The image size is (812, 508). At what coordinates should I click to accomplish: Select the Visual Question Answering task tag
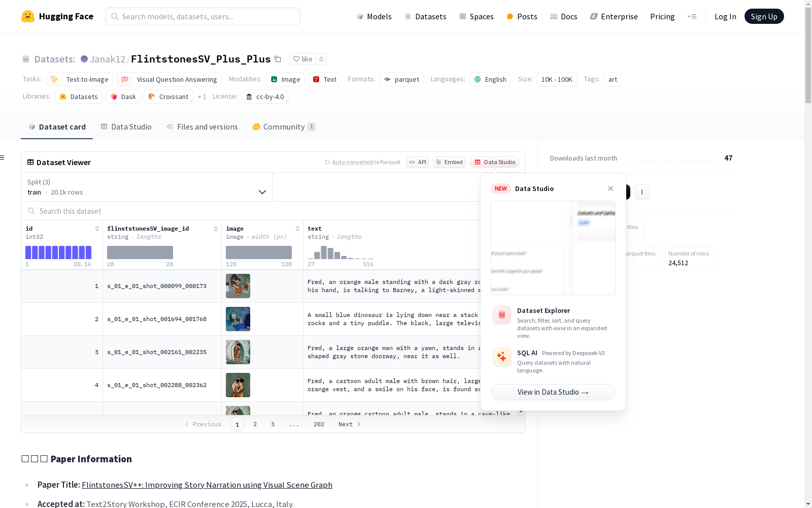(x=169, y=79)
